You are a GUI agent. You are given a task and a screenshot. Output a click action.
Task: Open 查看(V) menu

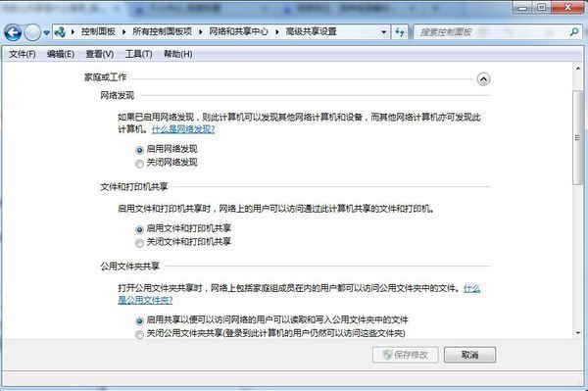99,54
